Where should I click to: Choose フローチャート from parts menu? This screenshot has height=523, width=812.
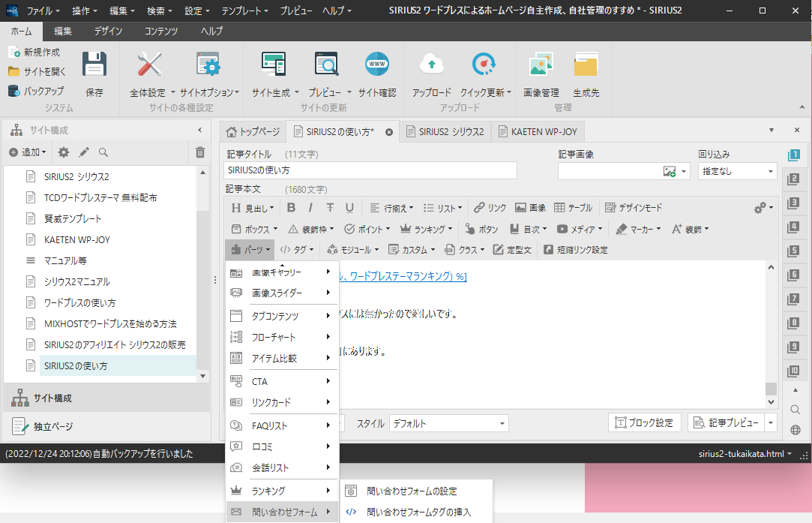pos(274,337)
